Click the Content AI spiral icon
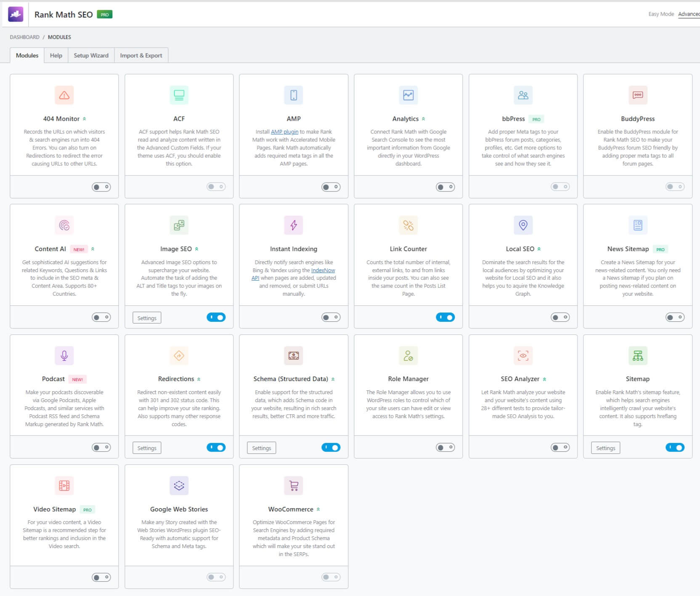Image resolution: width=700 pixels, height=596 pixels. pyautogui.click(x=64, y=225)
